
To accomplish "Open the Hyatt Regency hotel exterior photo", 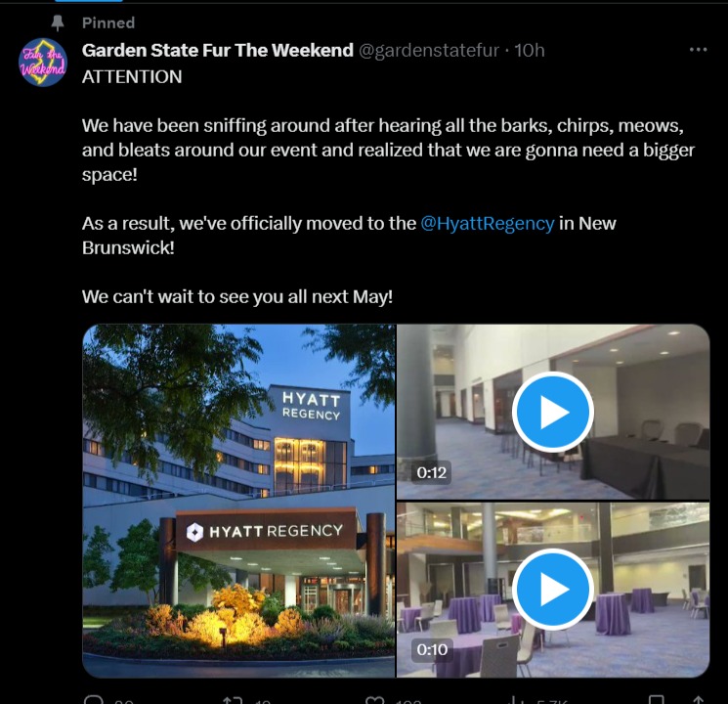I will click(x=238, y=501).
